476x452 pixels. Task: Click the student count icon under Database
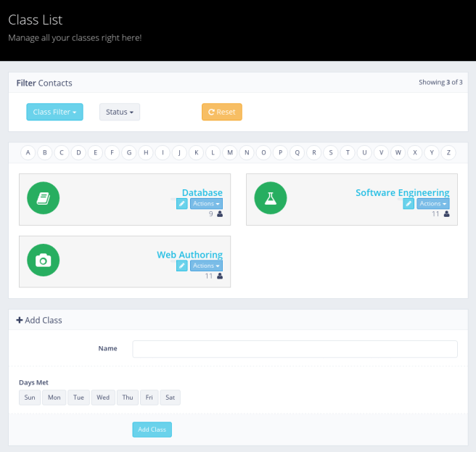(x=219, y=214)
